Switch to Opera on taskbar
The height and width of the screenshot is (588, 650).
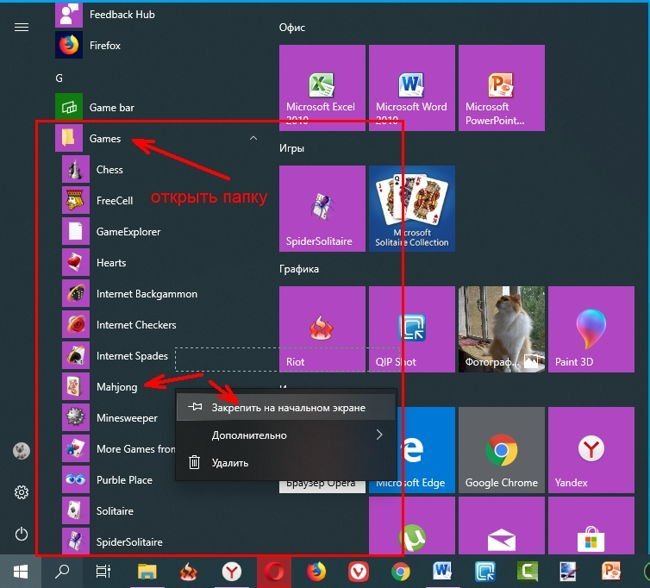[x=274, y=572]
